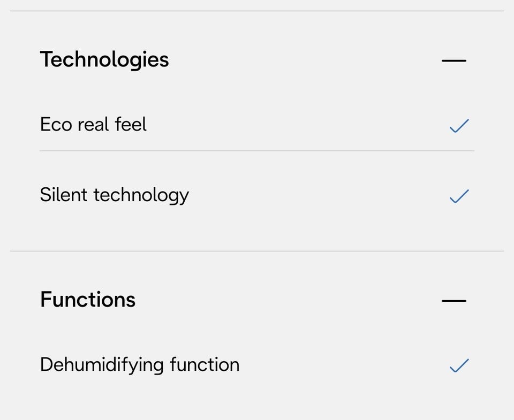Click the Functions section heading

pyautogui.click(x=87, y=300)
